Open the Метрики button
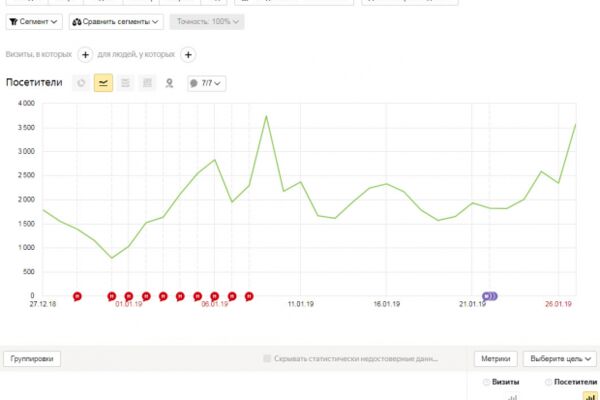 point(496,359)
